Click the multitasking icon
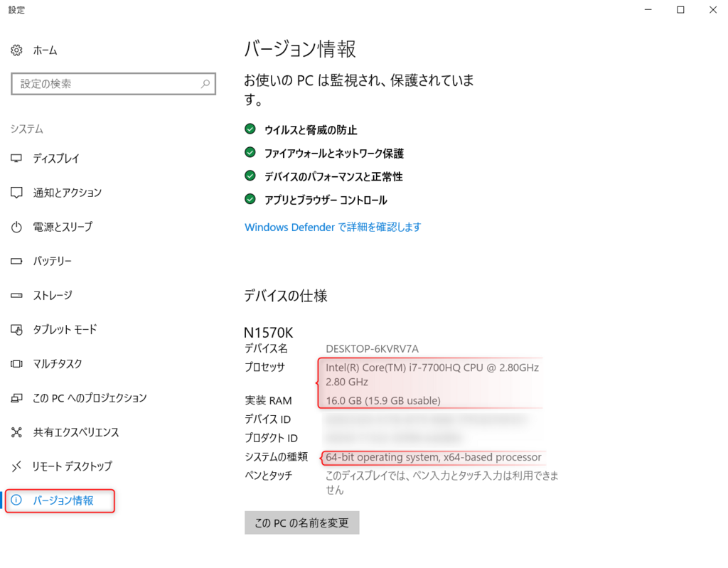This screenshot has height=568, width=728. click(x=16, y=364)
